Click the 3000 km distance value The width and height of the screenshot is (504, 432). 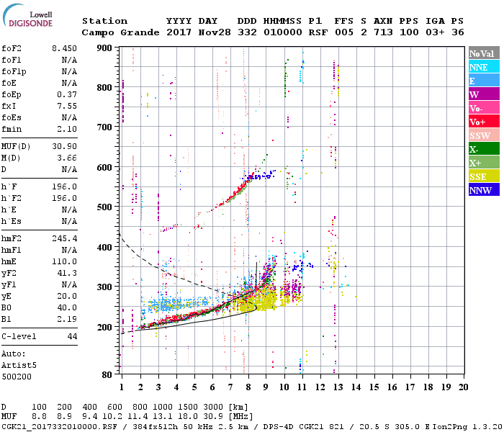point(213,407)
